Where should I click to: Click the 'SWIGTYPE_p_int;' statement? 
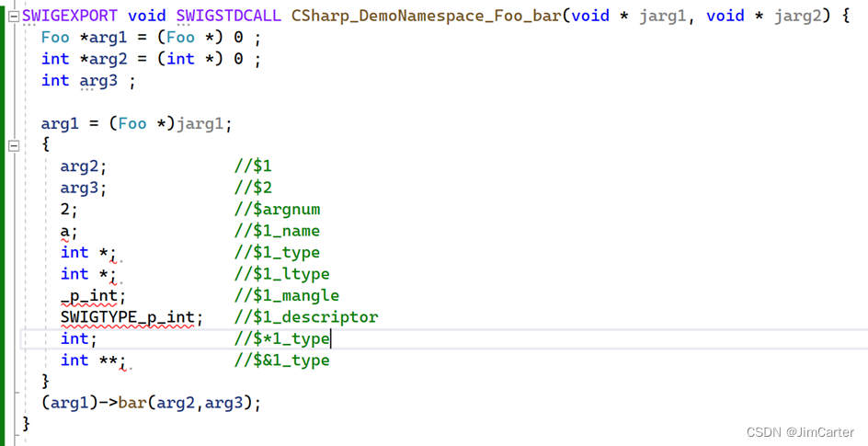(131, 317)
